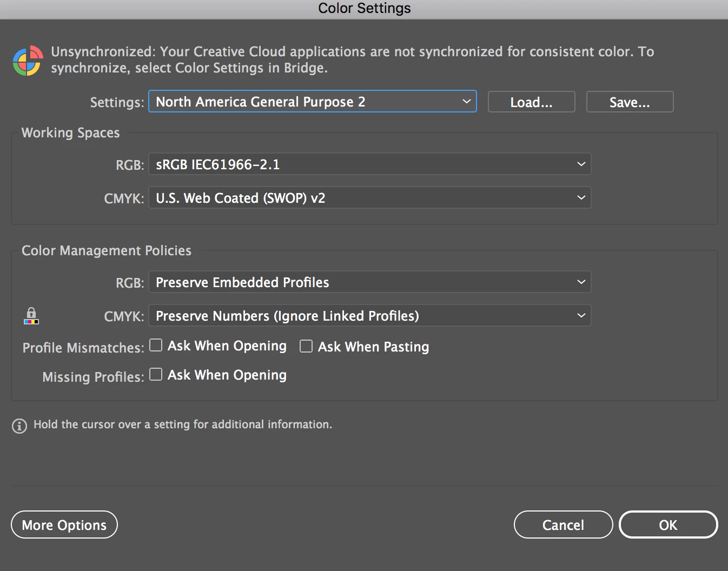Enable Profile Mismatches Ask When Opening
Screen dimensions: 728x571
(x=156, y=346)
